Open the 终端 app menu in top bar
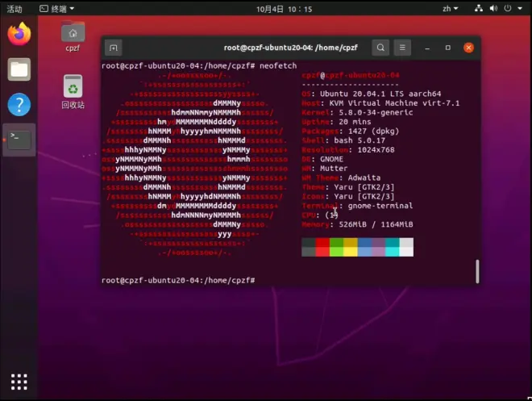This screenshot has width=532, height=401. (x=56, y=9)
